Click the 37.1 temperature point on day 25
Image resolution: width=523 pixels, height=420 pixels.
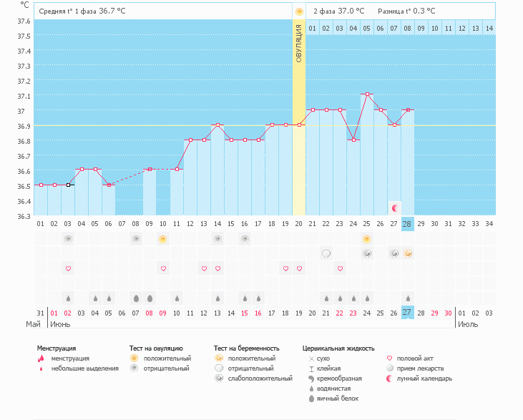click(367, 94)
